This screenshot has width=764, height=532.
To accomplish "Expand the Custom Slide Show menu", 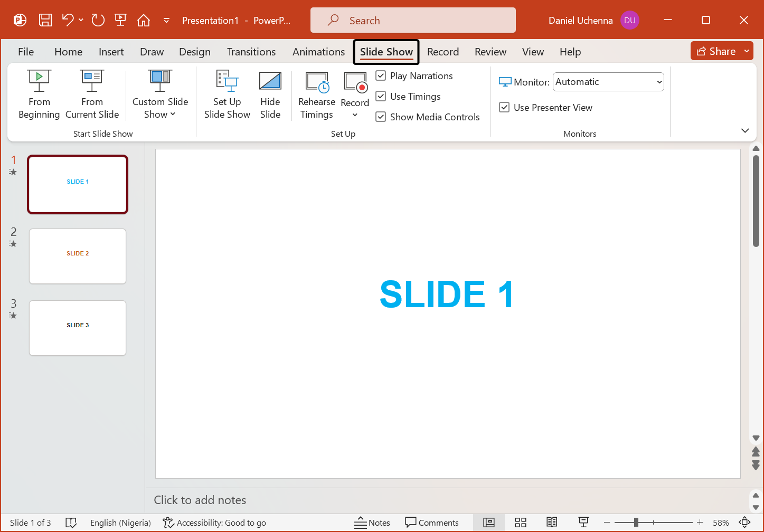I will 173,115.
